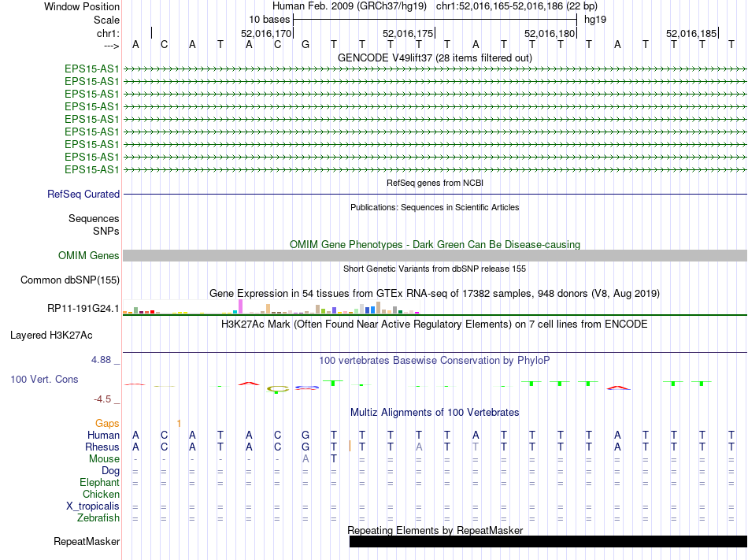Screen dimensions: 748x560
Task: Click the SNPs track label
Action: tap(106, 231)
